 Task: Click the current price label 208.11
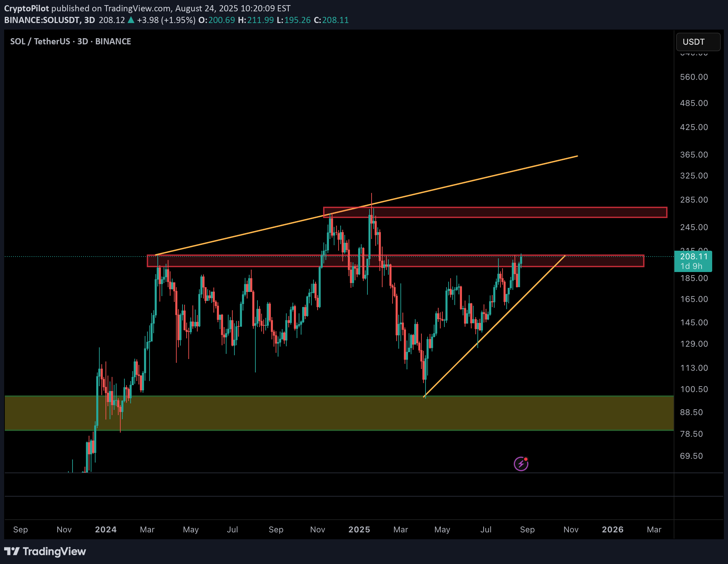(694, 257)
